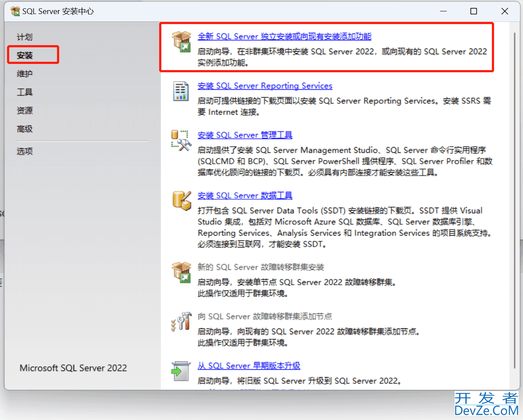The height and width of the screenshot is (420, 523).
Task: Click 从 SQL Server 早期版本升级 link
Action: tap(249, 366)
